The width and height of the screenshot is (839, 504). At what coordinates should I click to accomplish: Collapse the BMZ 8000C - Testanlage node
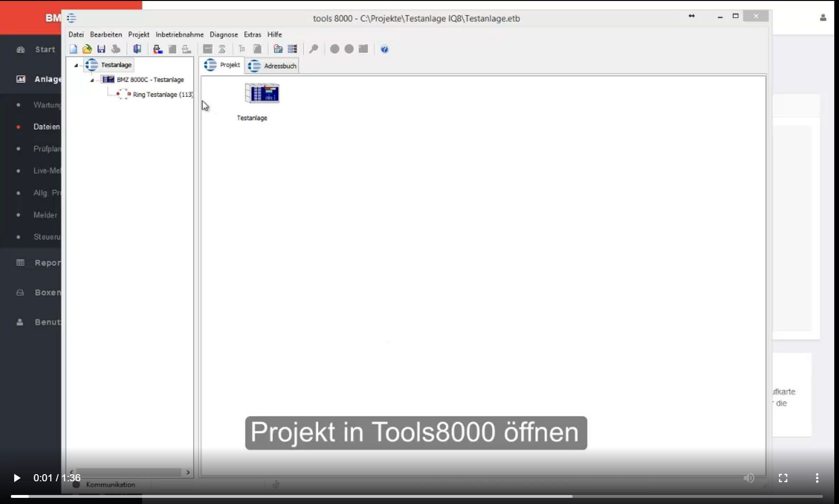[x=92, y=80]
